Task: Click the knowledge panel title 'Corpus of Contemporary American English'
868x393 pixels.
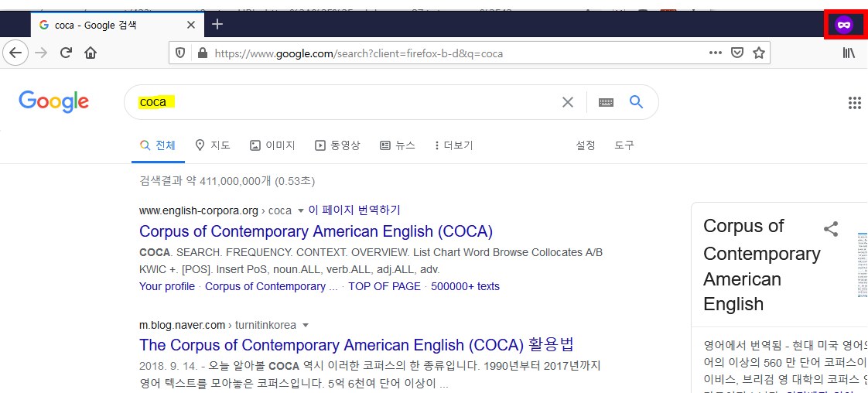Action: click(762, 265)
